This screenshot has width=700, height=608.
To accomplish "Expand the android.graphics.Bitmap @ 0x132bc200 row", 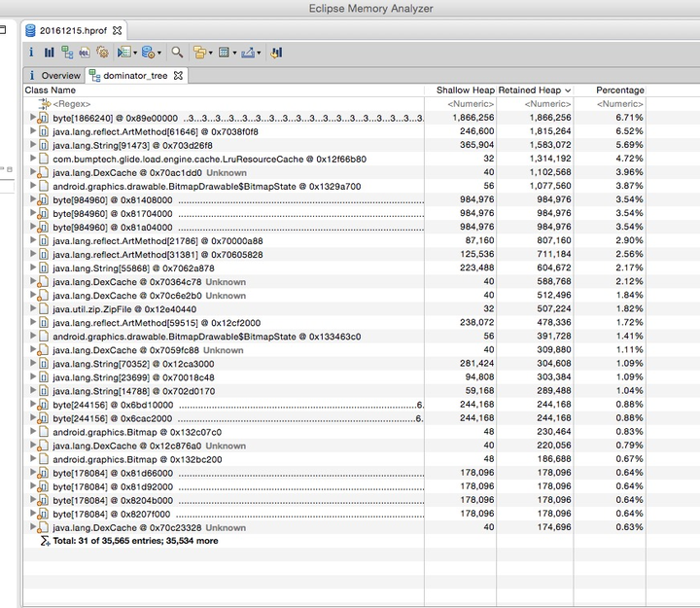I will point(33,458).
